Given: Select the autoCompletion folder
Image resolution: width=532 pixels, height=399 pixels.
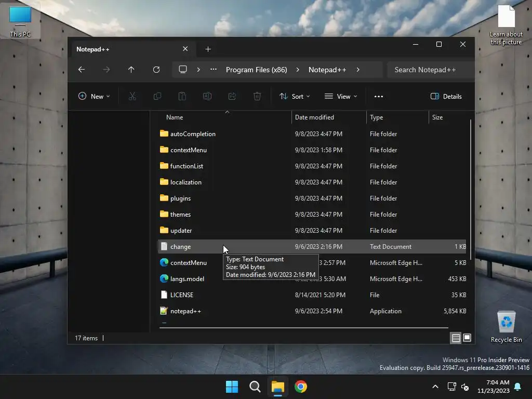Looking at the screenshot, I should pyautogui.click(x=312, y=134).
